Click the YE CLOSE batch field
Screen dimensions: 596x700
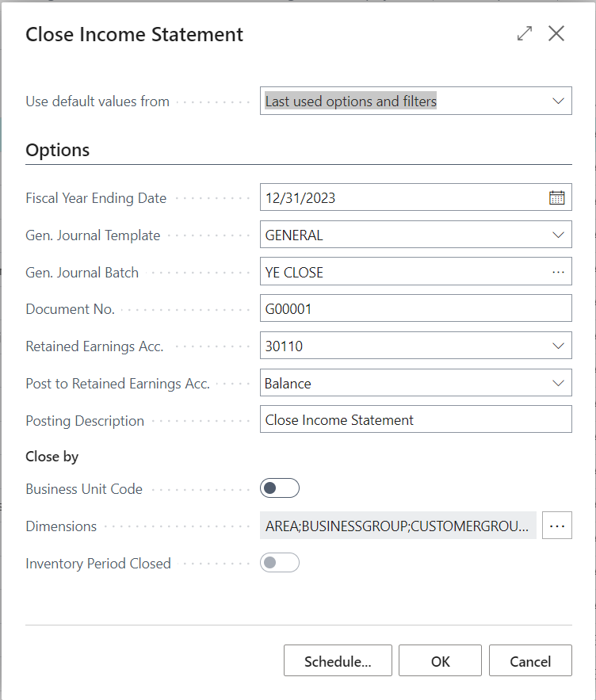pos(396,272)
